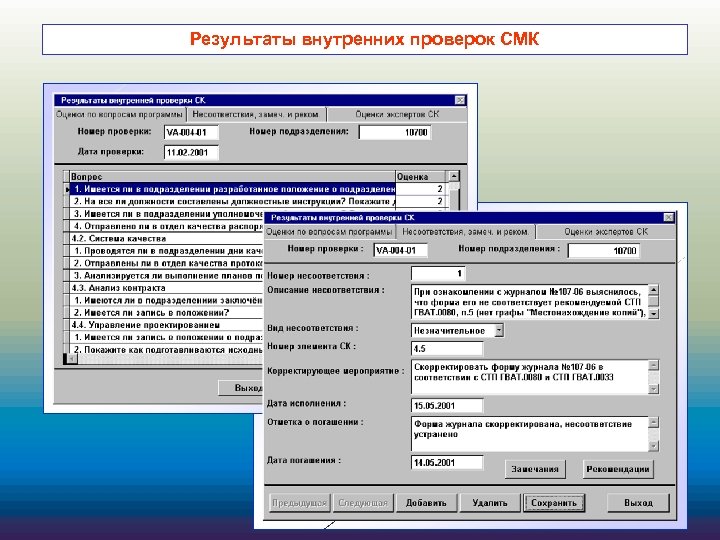Click Номер проверки field in front window
This screenshot has width=720, height=540.
point(400,250)
